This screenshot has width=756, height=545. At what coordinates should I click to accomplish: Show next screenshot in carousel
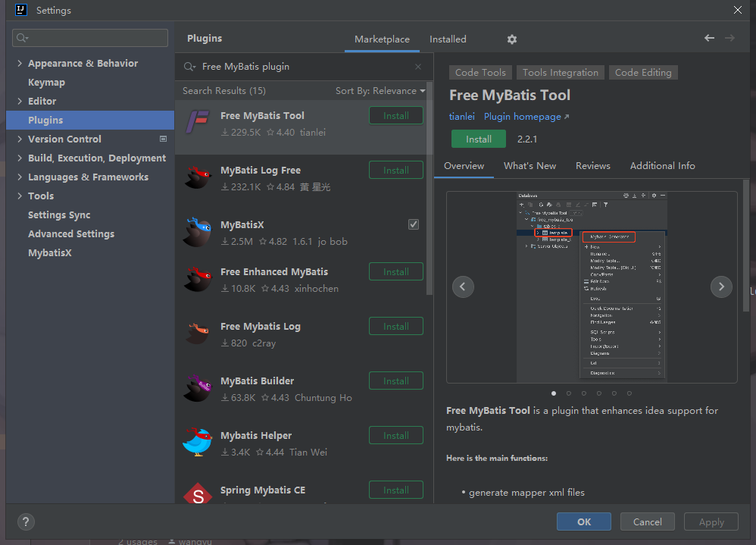point(721,287)
